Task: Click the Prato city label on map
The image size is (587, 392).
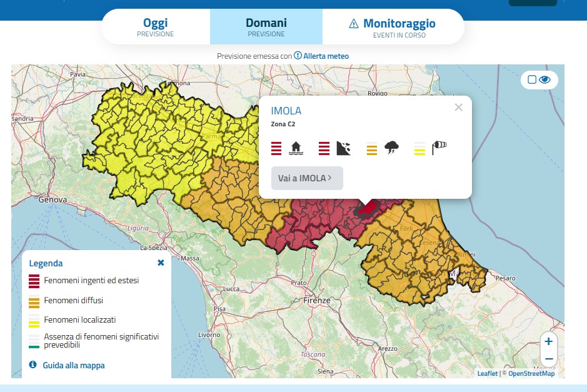Action: click(x=299, y=283)
